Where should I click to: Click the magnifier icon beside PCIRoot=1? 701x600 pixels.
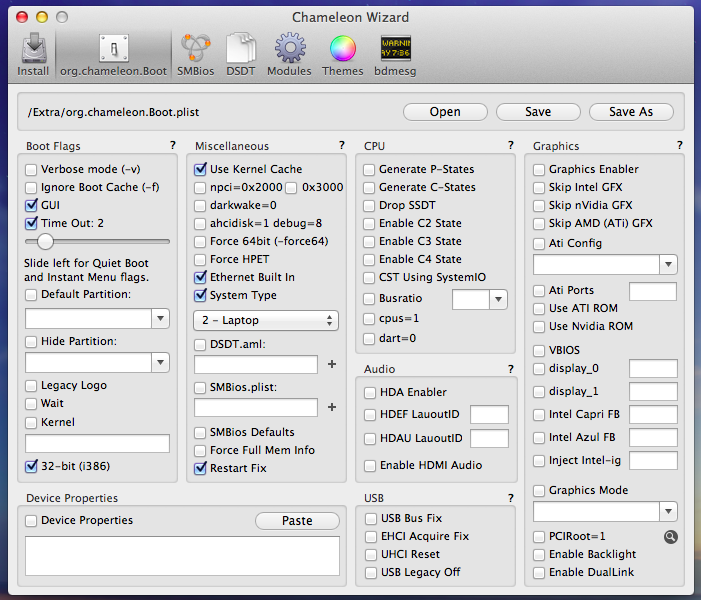[x=670, y=537]
